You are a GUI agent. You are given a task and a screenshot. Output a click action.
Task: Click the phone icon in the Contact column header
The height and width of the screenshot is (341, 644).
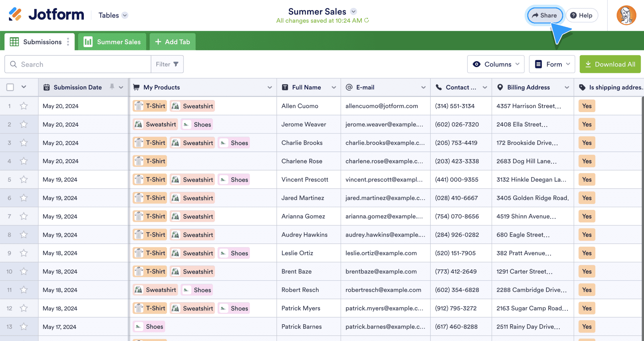(439, 87)
